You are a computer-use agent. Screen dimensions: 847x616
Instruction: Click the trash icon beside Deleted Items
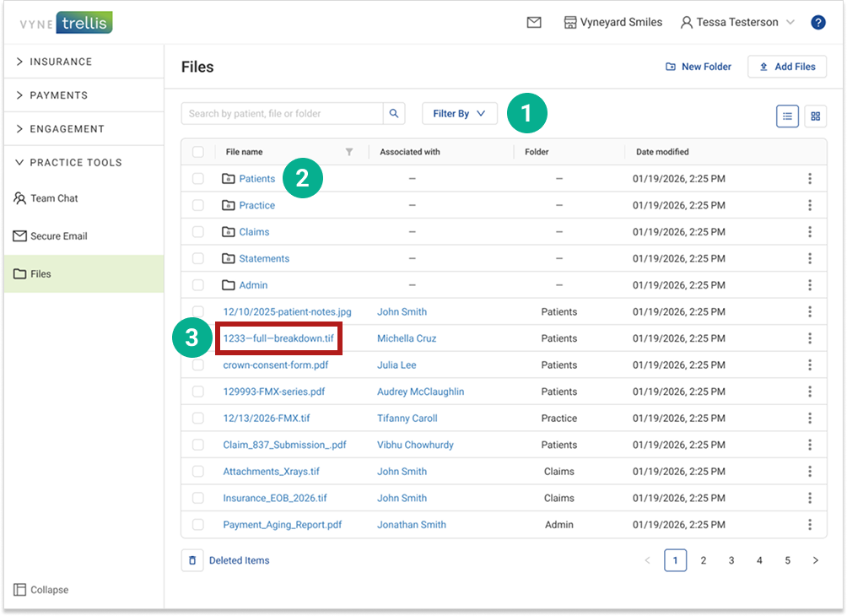(x=192, y=560)
